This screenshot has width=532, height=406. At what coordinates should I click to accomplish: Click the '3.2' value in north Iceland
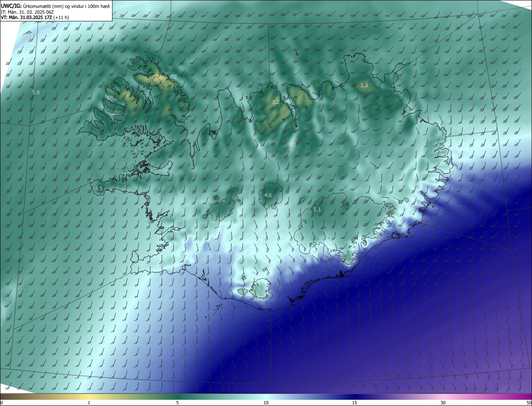click(x=276, y=102)
